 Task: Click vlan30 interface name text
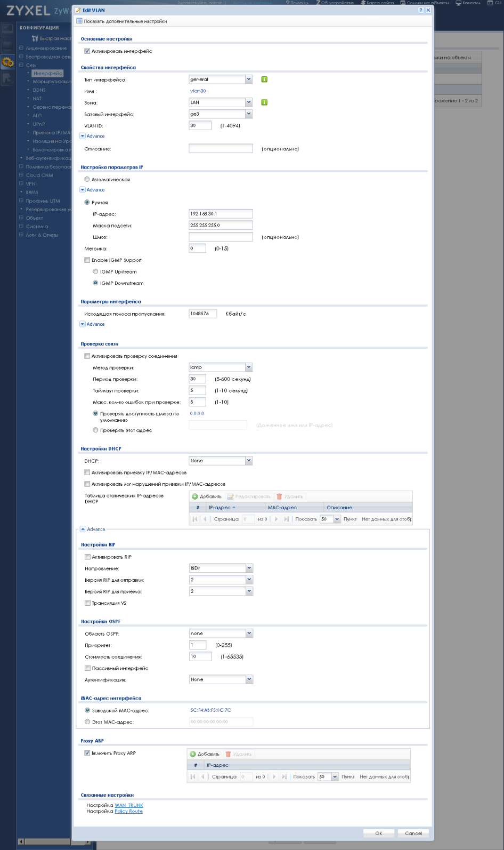[x=198, y=91]
